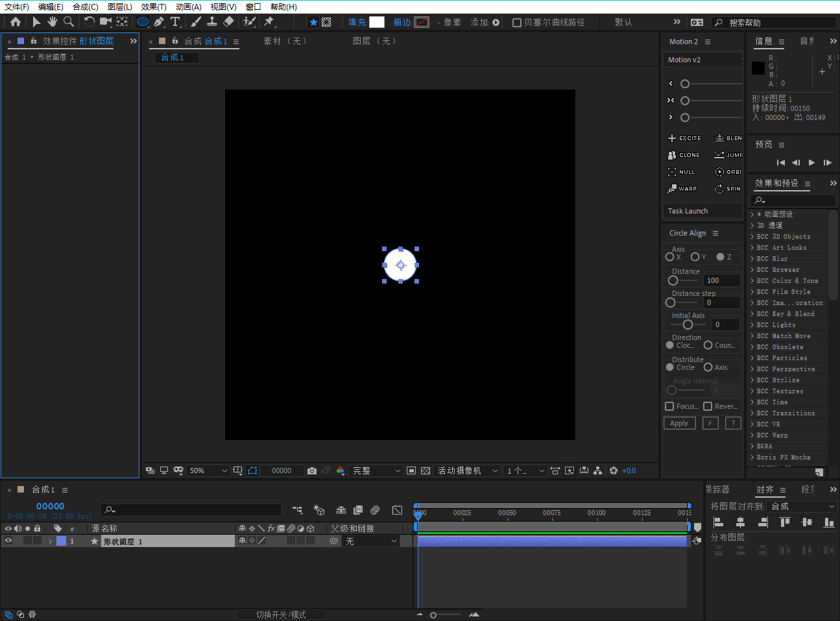Select the Counterclockwise direction radio button

708,345
